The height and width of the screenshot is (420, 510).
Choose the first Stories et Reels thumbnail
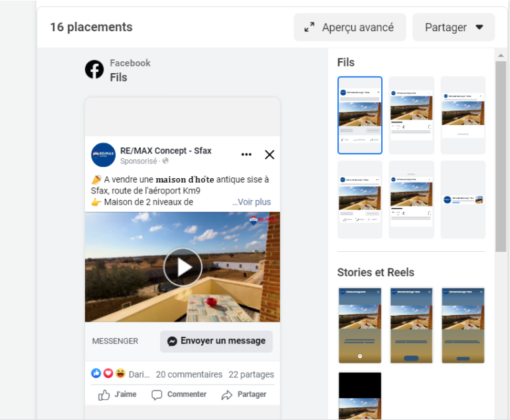[360, 326]
